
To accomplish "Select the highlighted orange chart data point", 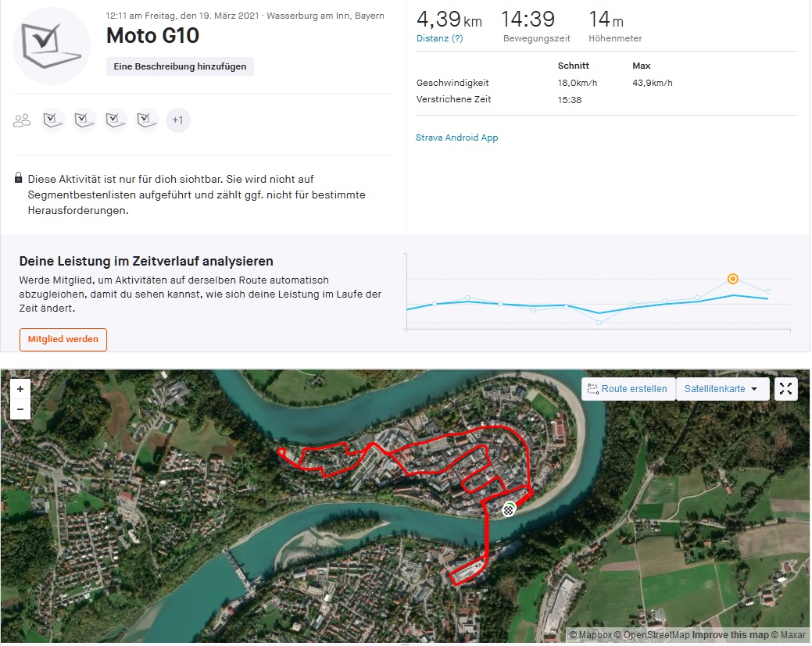I will 732,279.
